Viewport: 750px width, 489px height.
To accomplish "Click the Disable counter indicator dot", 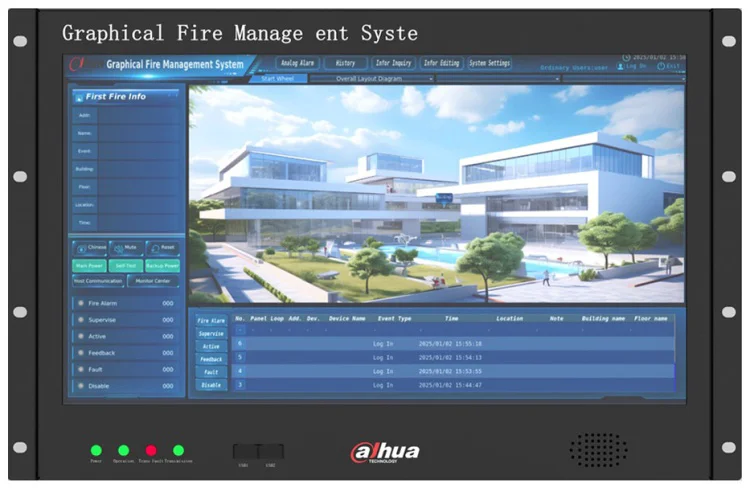I will [81, 386].
